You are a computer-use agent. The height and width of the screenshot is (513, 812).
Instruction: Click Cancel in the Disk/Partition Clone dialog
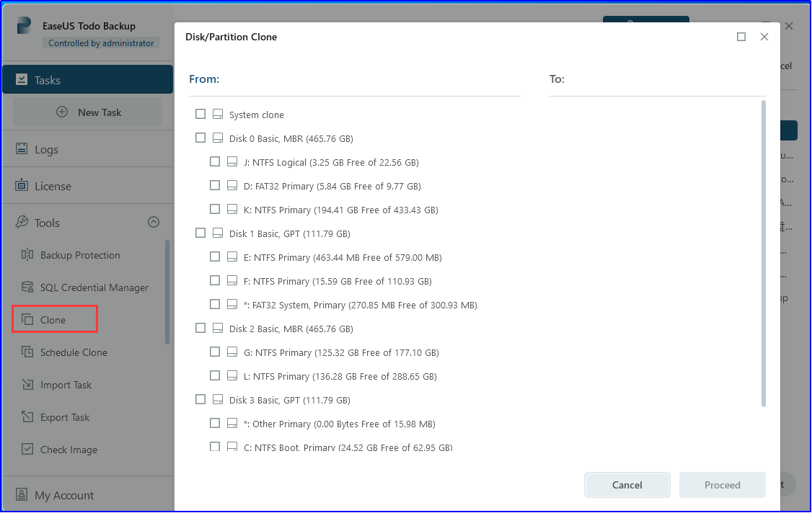coord(627,485)
